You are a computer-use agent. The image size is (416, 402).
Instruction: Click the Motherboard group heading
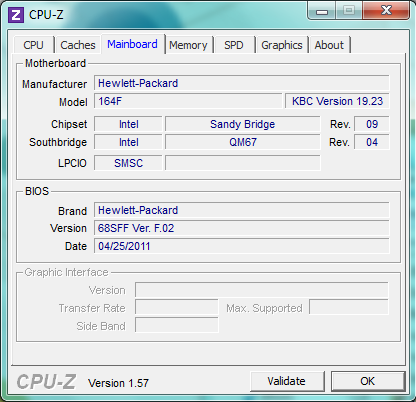55,63
